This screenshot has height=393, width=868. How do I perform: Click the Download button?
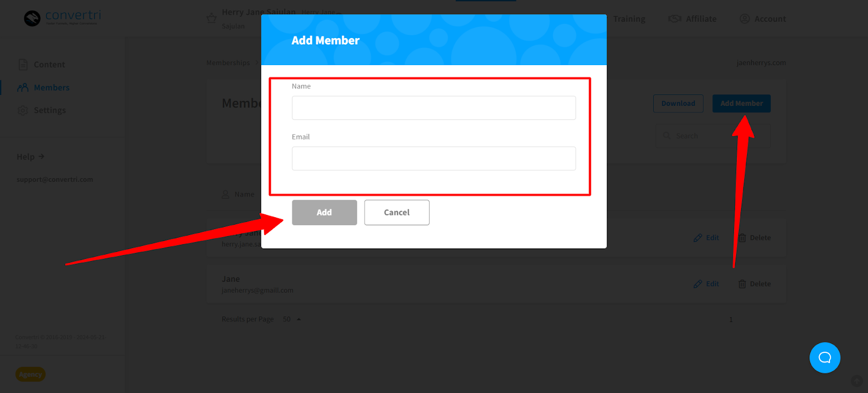point(678,104)
